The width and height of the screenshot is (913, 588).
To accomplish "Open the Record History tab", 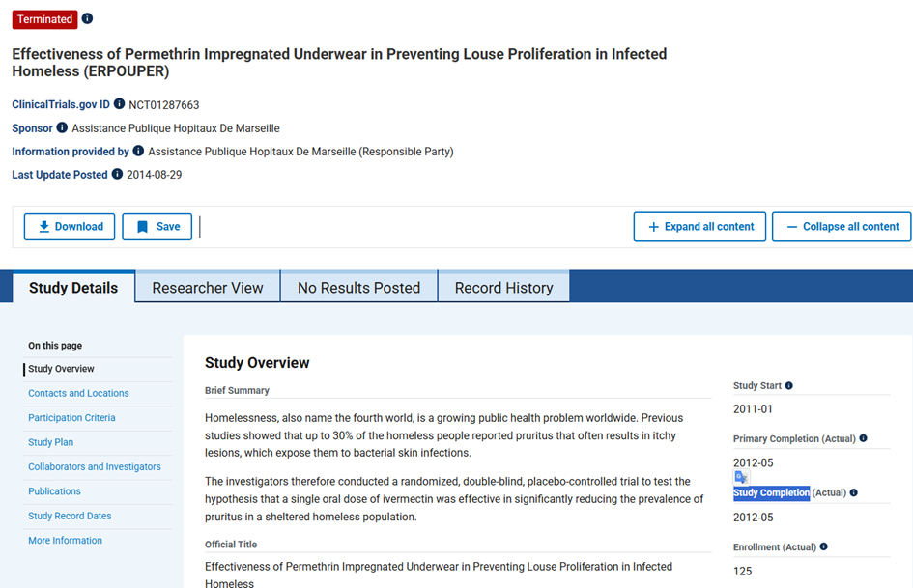I will click(503, 288).
